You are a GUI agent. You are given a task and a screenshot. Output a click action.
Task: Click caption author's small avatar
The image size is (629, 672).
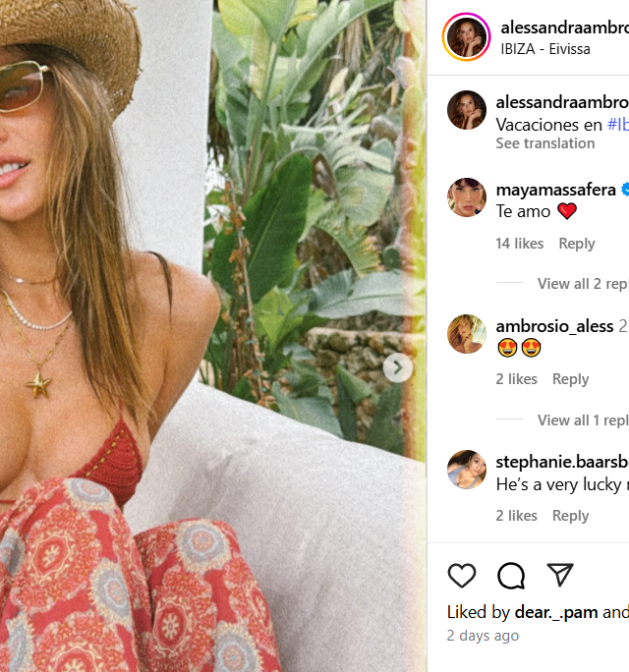pos(467,110)
